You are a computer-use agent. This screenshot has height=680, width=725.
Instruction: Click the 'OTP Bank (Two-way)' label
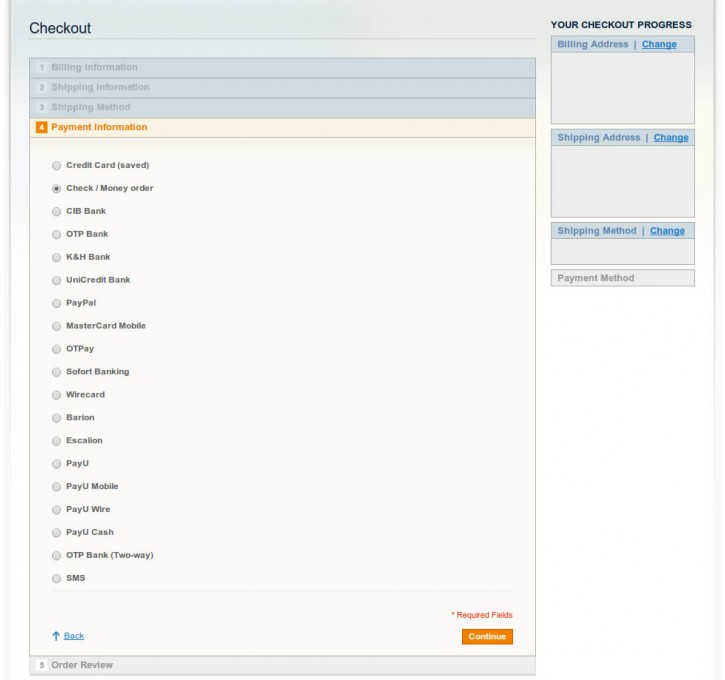(110, 555)
